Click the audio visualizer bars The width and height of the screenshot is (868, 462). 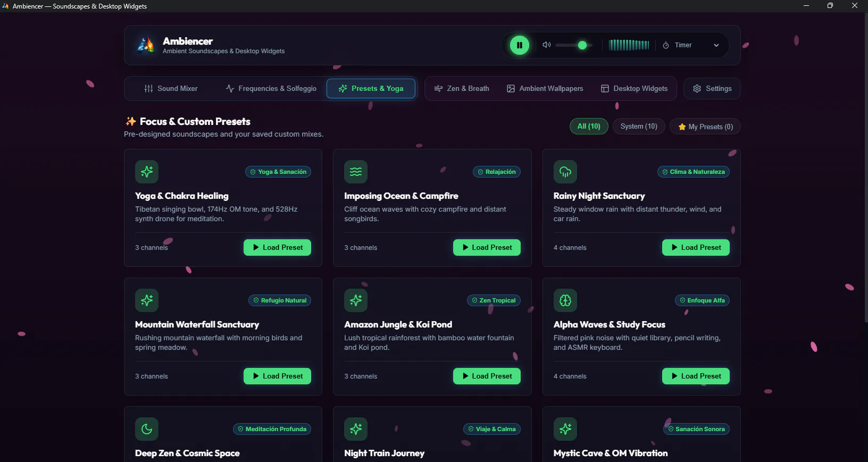click(629, 45)
